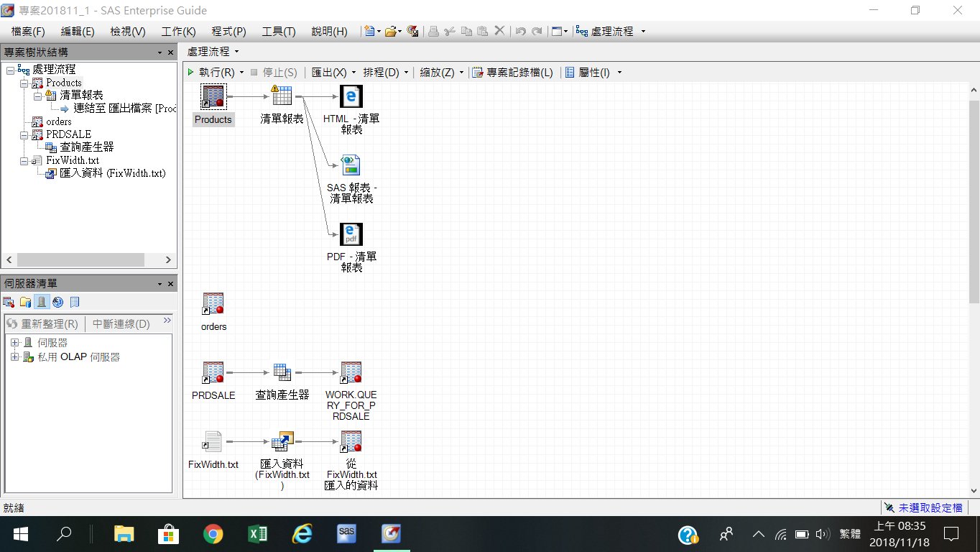Viewport: 980px width, 552px height.
Task: Open the 屬性(I) dropdown arrow
Action: point(619,73)
